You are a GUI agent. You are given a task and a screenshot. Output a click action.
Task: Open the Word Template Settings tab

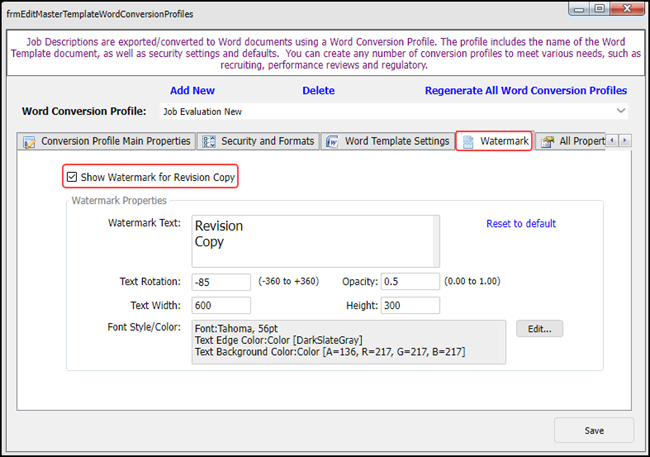[x=387, y=141]
